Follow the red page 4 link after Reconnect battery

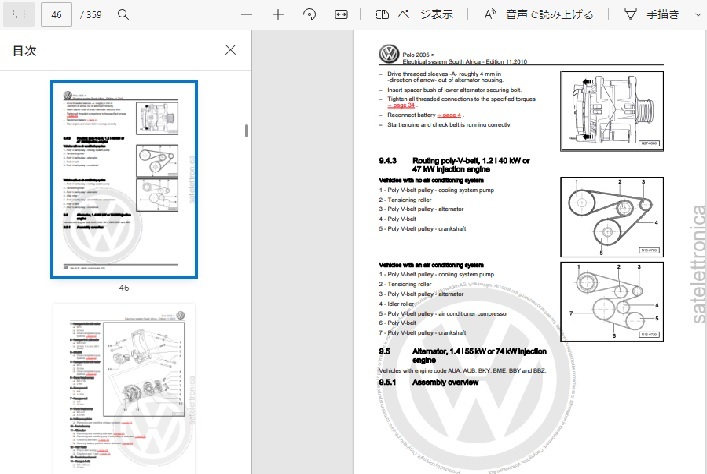pyautogui.click(x=449, y=115)
